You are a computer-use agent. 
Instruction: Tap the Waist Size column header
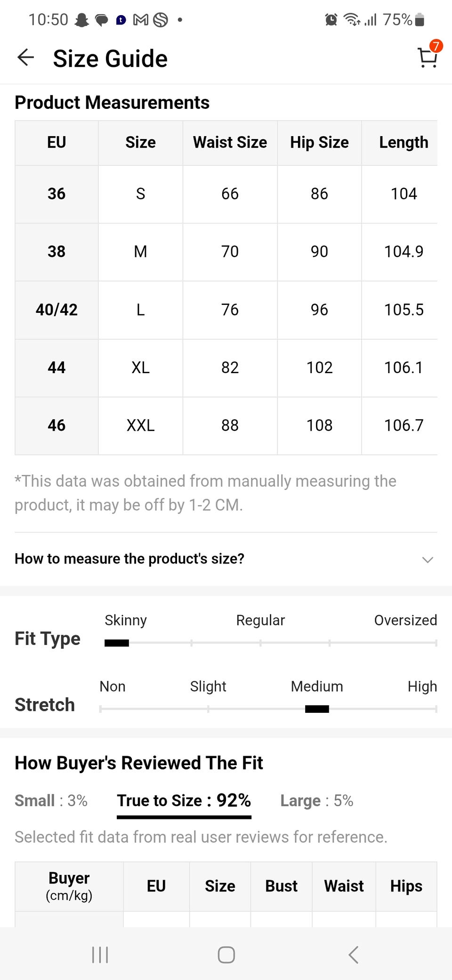coord(230,143)
